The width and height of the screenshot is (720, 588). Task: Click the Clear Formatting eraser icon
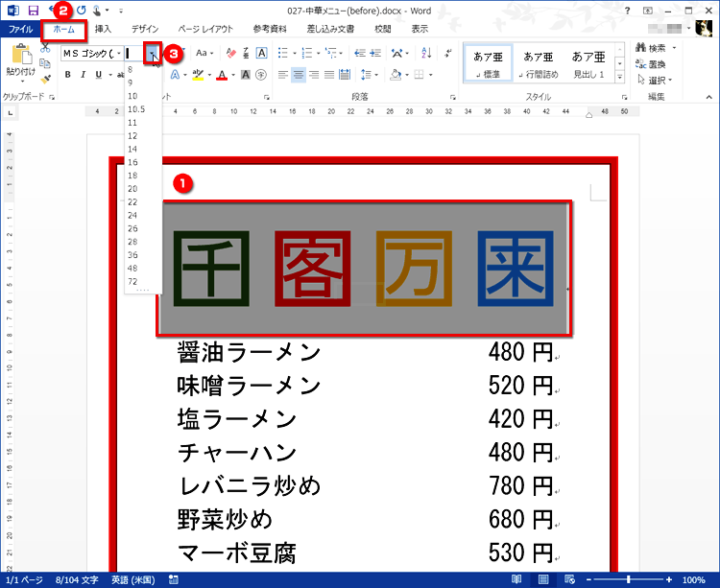tap(231, 53)
